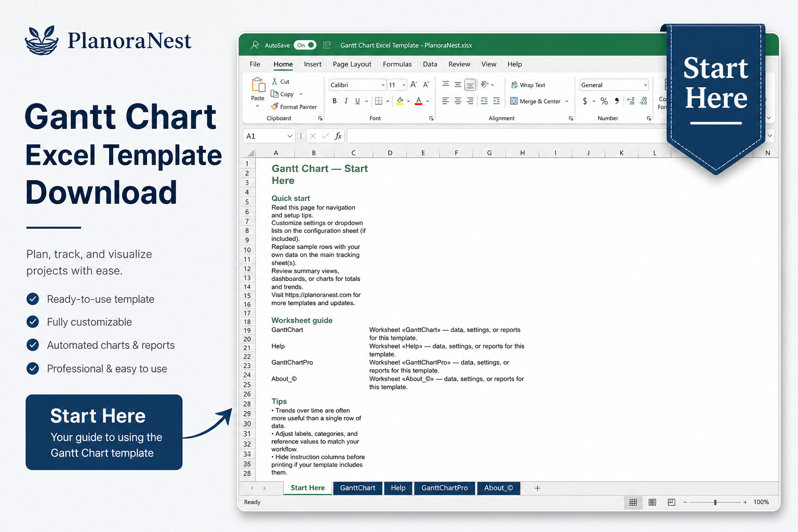798x532 pixels.
Task: Open the View ribbon tab
Action: pyautogui.click(x=489, y=64)
